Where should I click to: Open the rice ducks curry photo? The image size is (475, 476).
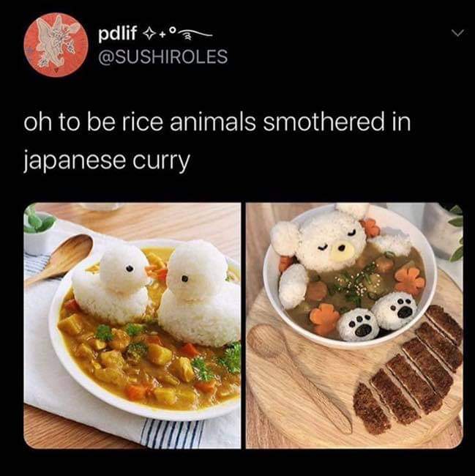point(132,325)
